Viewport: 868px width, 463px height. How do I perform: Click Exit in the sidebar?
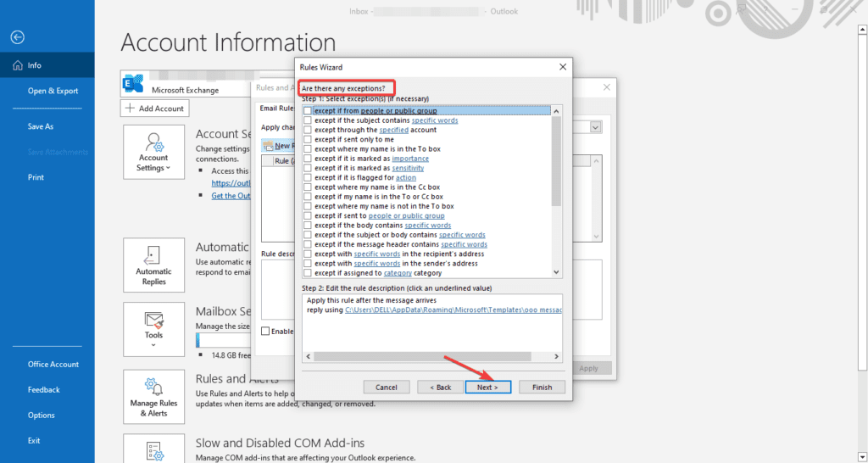pos(34,441)
